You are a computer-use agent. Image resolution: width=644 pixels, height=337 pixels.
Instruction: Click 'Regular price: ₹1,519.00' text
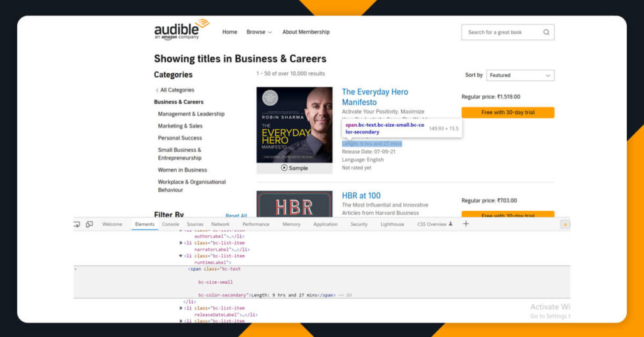(490, 97)
